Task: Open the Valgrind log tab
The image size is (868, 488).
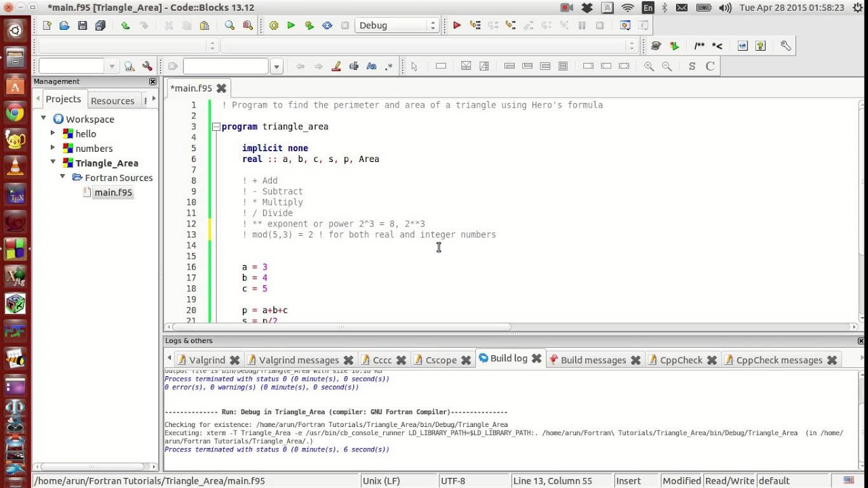Action: pos(207,360)
